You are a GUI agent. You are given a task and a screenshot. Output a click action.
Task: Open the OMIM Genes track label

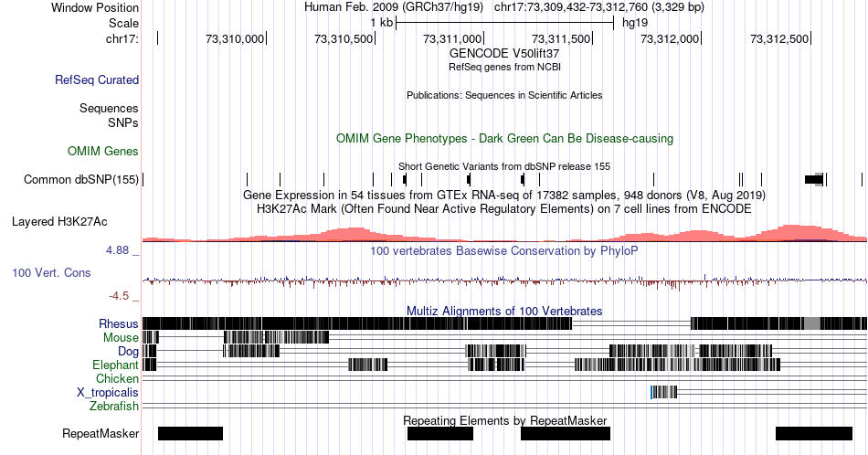[x=103, y=151]
